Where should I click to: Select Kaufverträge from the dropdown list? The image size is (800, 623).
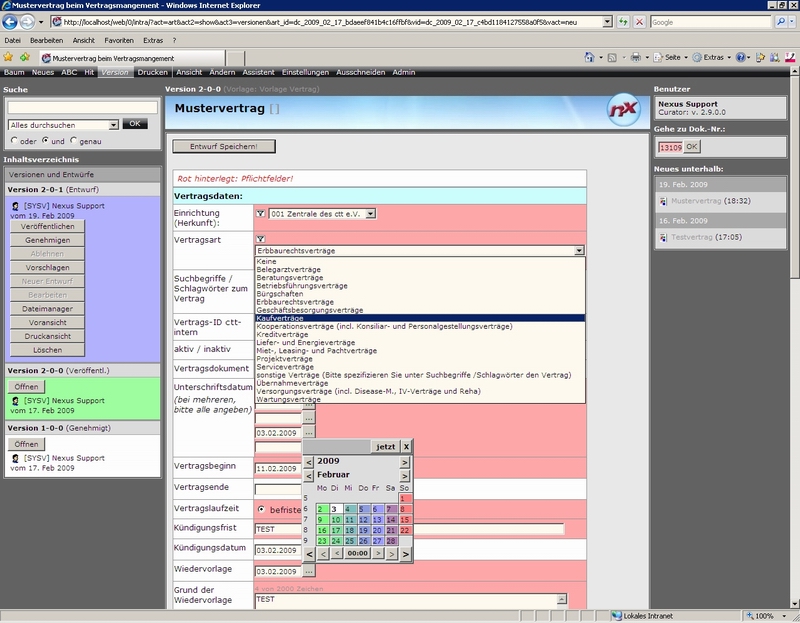[419, 318]
